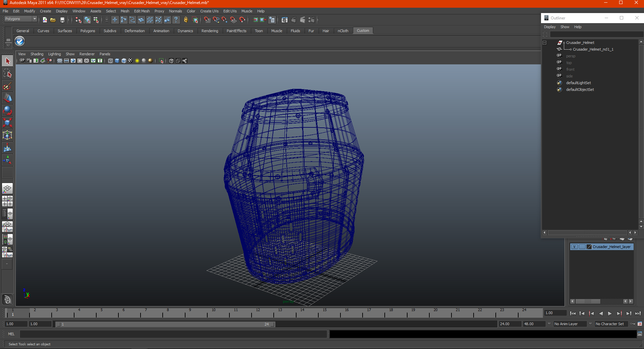Open Outliner Display menu

pyautogui.click(x=550, y=27)
